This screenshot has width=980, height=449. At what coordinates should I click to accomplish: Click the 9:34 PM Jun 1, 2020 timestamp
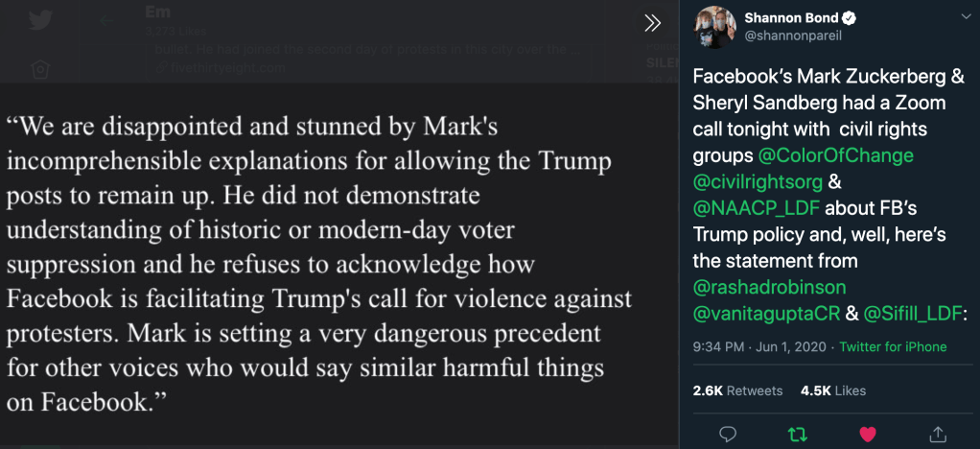click(758, 347)
